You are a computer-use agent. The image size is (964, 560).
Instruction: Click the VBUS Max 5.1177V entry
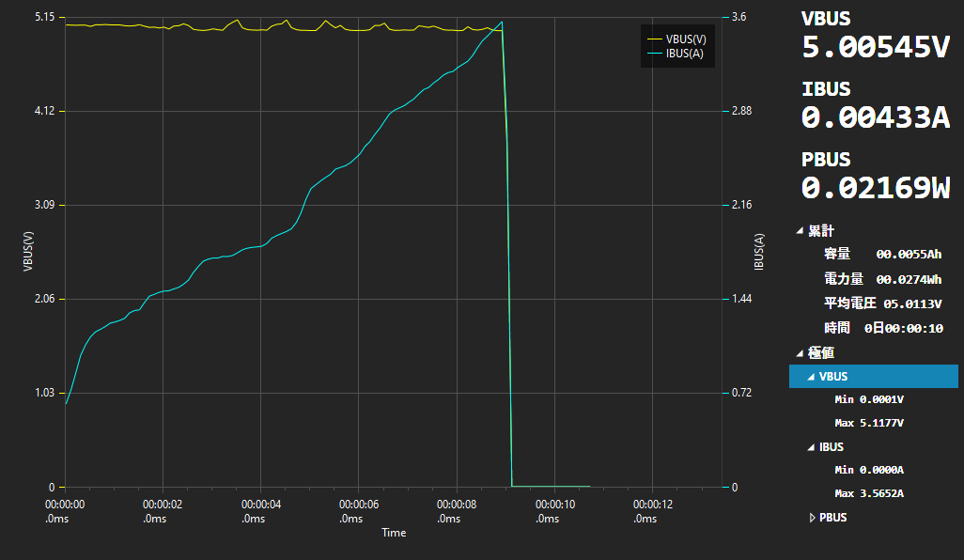coord(869,423)
